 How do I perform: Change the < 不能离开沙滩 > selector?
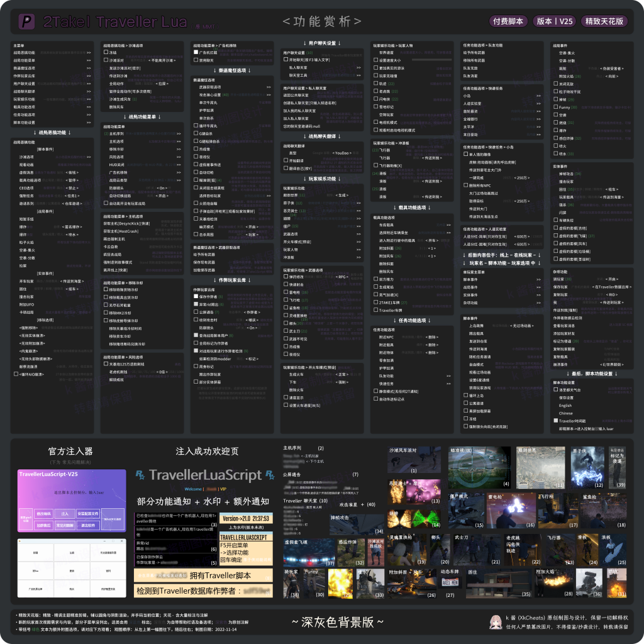[162, 61]
